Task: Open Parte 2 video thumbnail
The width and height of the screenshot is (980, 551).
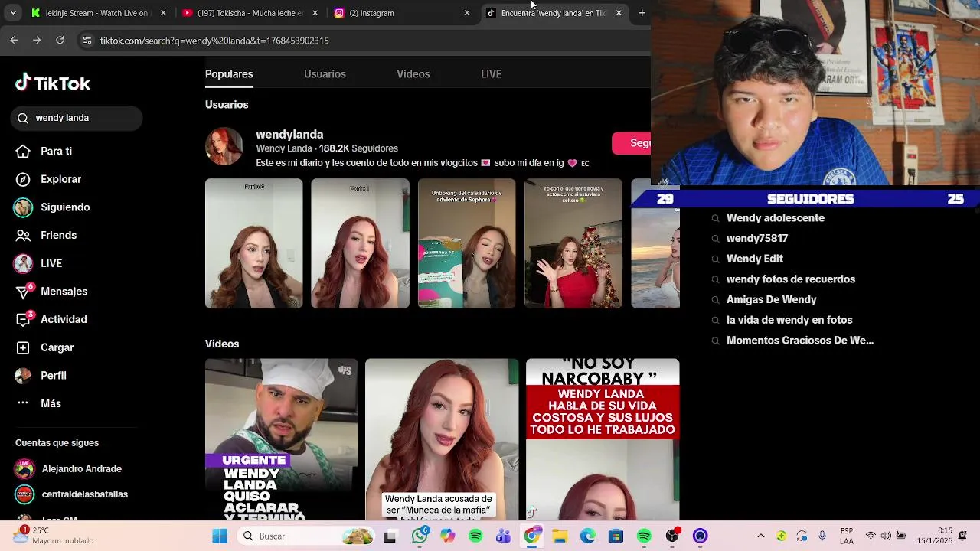Action: pyautogui.click(x=254, y=243)
